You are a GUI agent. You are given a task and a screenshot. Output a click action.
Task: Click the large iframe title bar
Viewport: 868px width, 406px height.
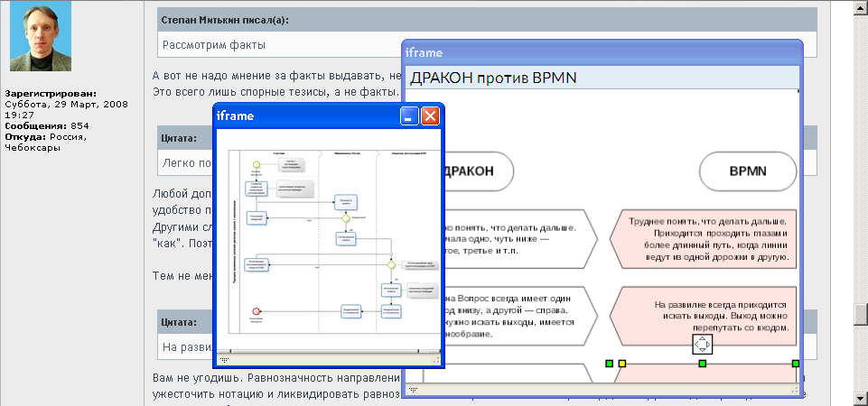(602, 52)
